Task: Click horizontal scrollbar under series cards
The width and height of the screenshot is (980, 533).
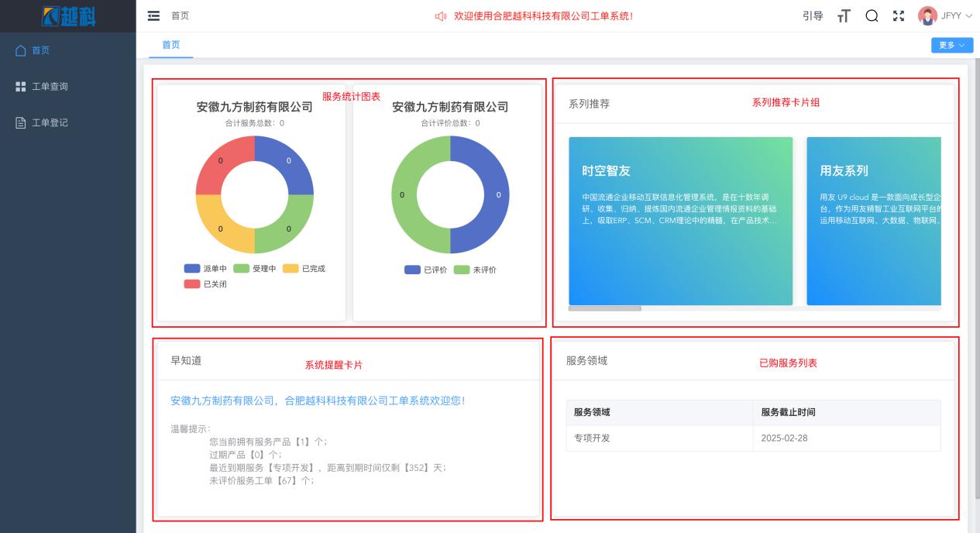Action: (604, 308)
